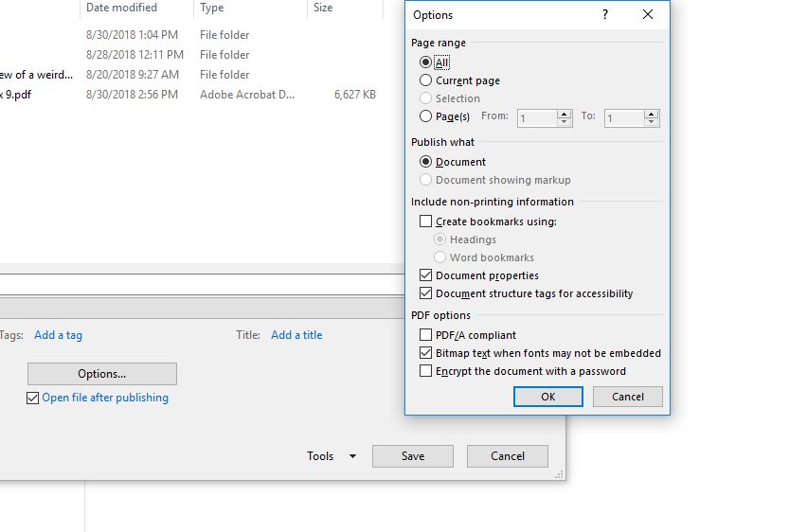This screenshot has height=532, width=789.
Task: Select Document under Publish what
Action: pyautogui.click(x=425, y=162)
